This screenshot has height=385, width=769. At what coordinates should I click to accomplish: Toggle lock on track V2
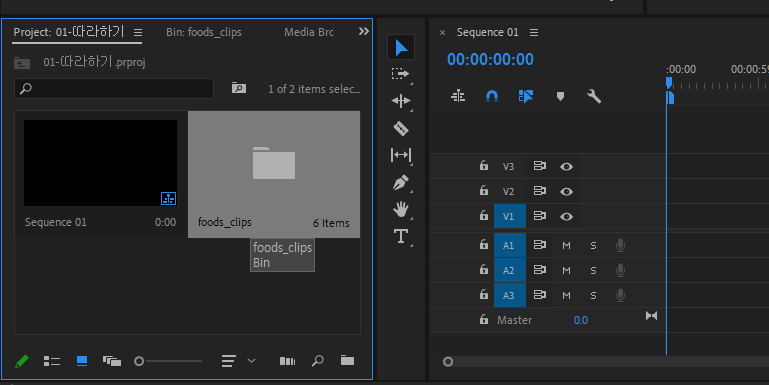point(484,191)
